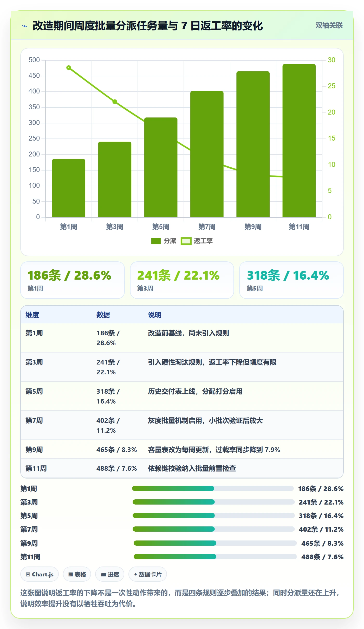The height and width of the screenshot is (629, 364).
Task: Select the 第3周 bar in the chart
Action: [x=115, y=179]
